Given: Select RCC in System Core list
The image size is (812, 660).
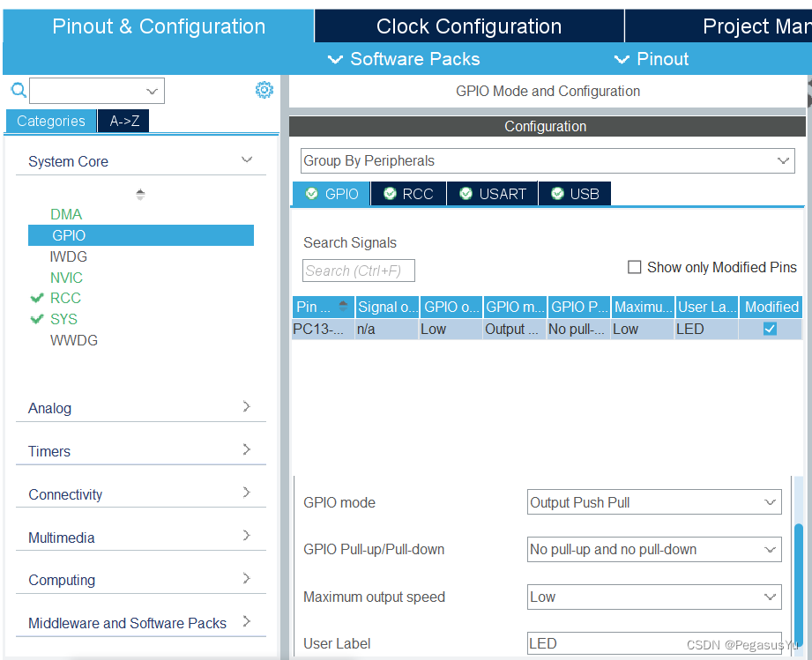Looking at the screenshot, I should 65,298.
